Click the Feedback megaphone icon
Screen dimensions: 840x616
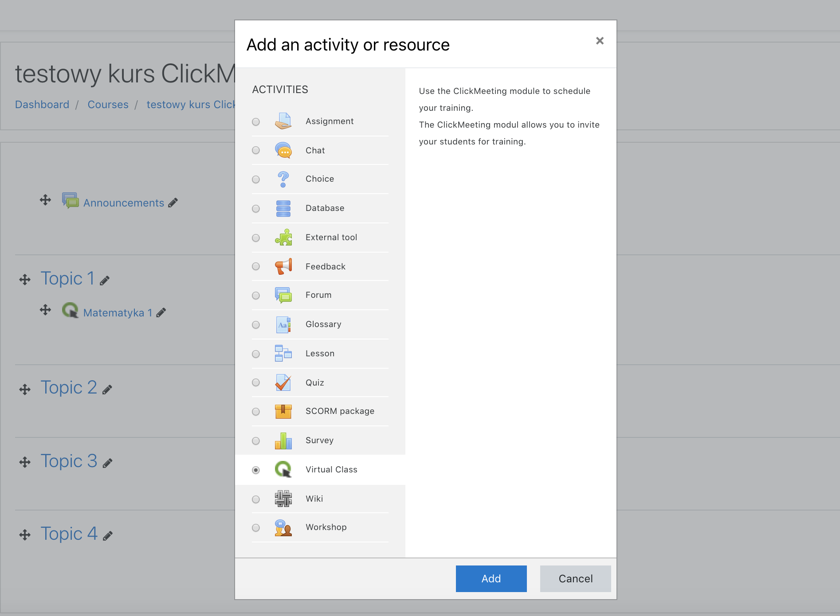[283, 266]
